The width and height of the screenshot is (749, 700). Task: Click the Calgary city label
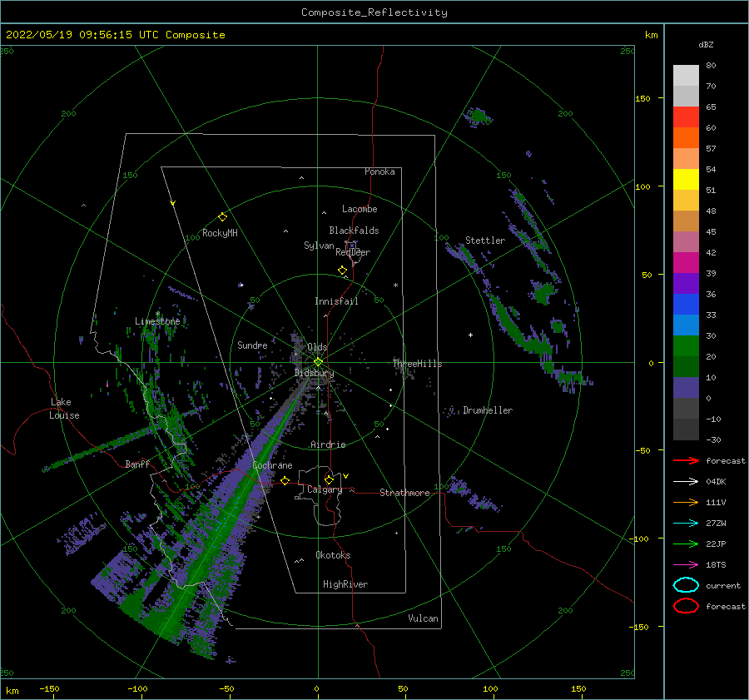click(325, 489)
